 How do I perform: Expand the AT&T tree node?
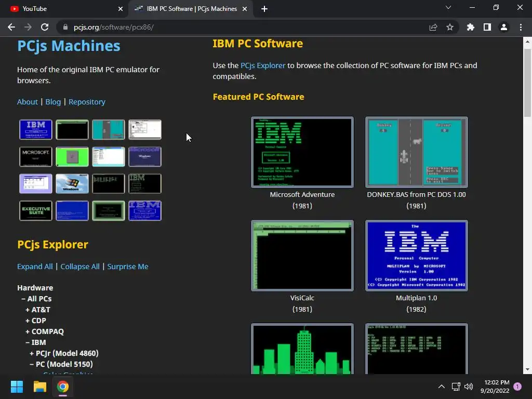point(37,310)
